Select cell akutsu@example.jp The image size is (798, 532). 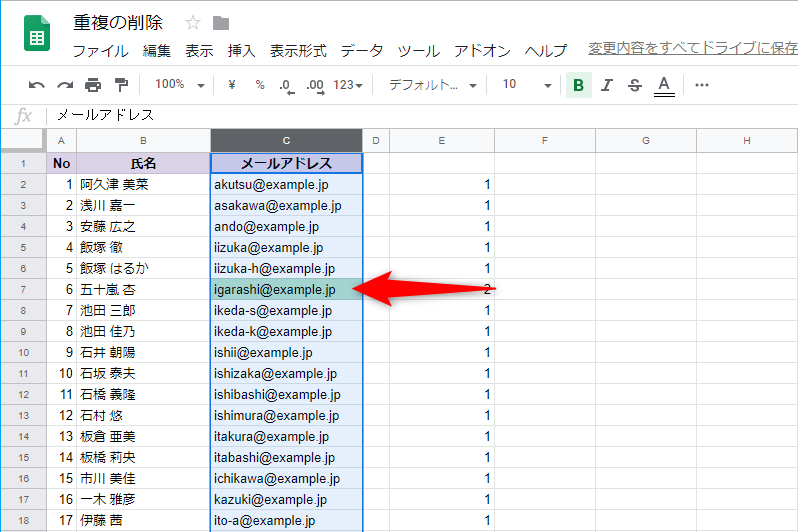click(287, 184)
